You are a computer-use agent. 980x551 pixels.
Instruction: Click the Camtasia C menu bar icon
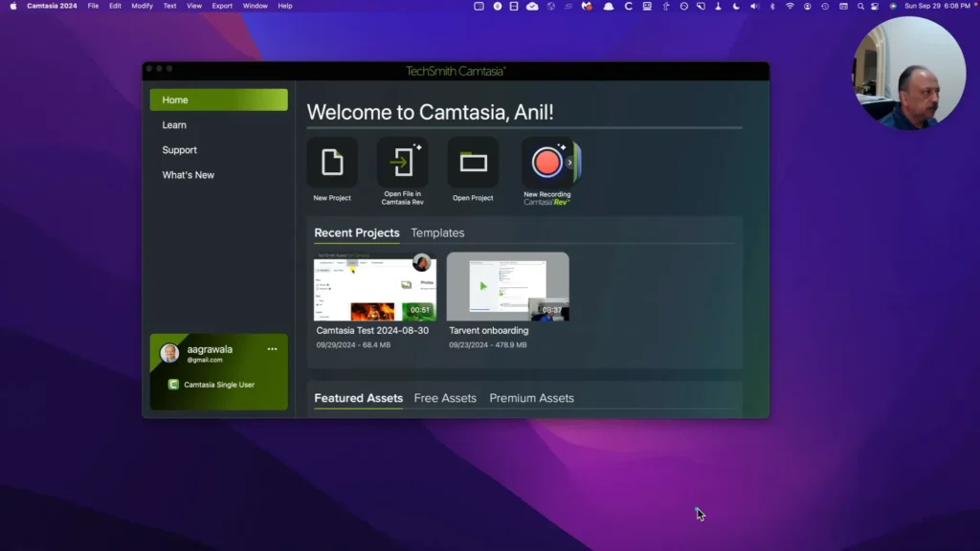(628, 6)
